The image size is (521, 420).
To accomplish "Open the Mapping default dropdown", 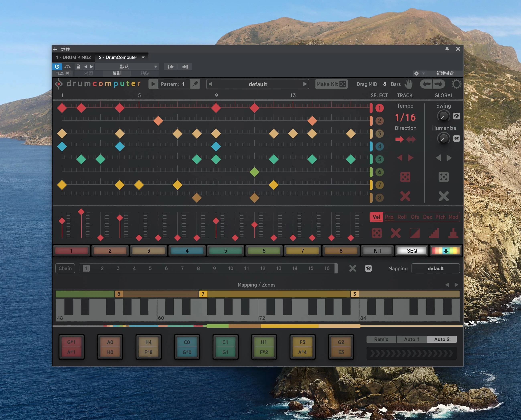I will pos(436,268).
